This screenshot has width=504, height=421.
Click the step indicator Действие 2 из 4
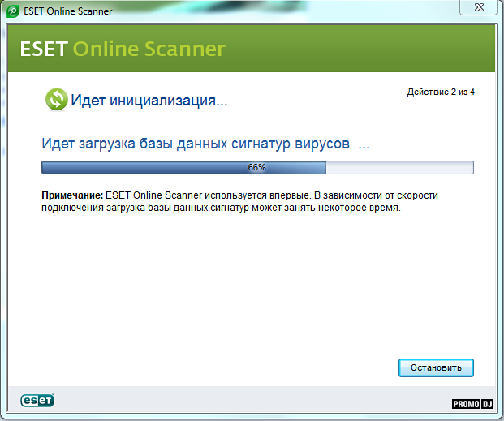point(441,92)
